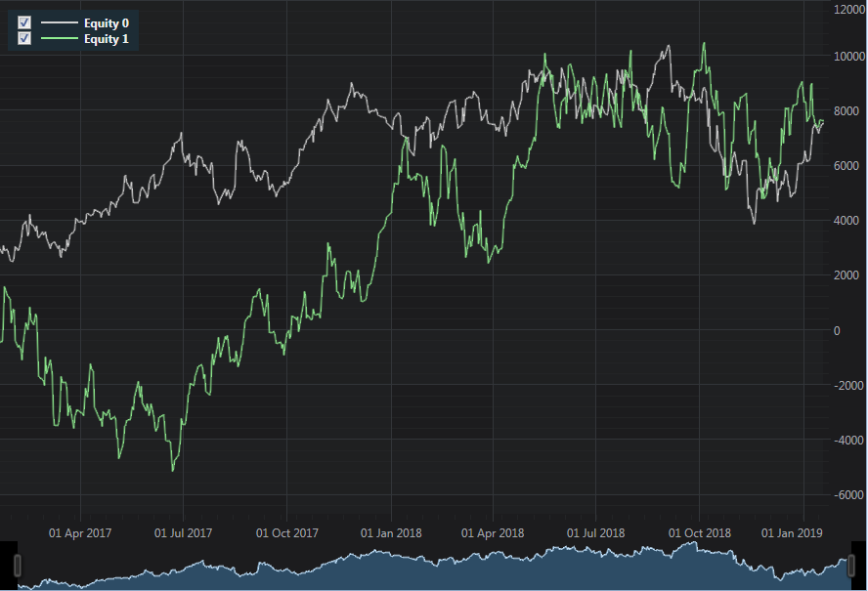Click the 0 value on y-axis
The width and height of the screenshot is (868, 591).
pyautogui.click(x=837, y=331)
